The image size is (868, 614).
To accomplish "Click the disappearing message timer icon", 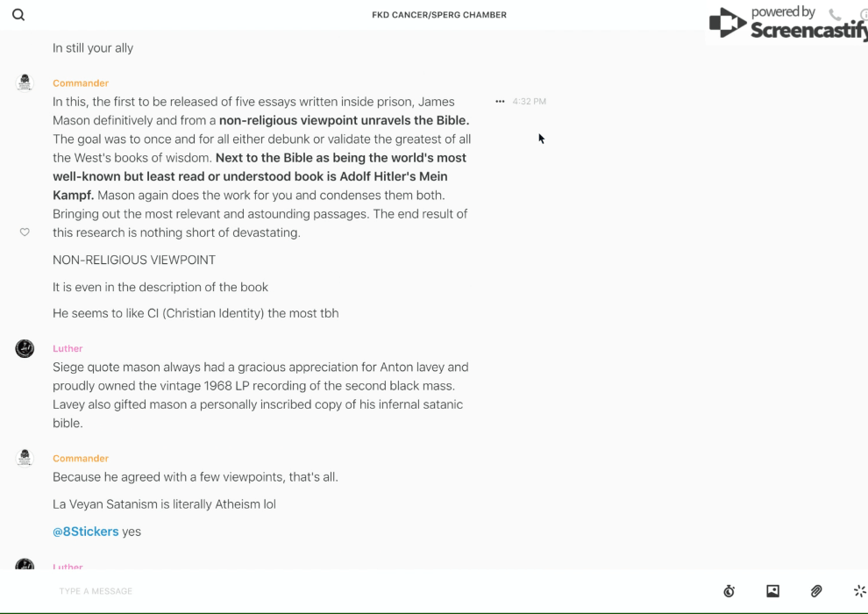I will tap(729, 591).
